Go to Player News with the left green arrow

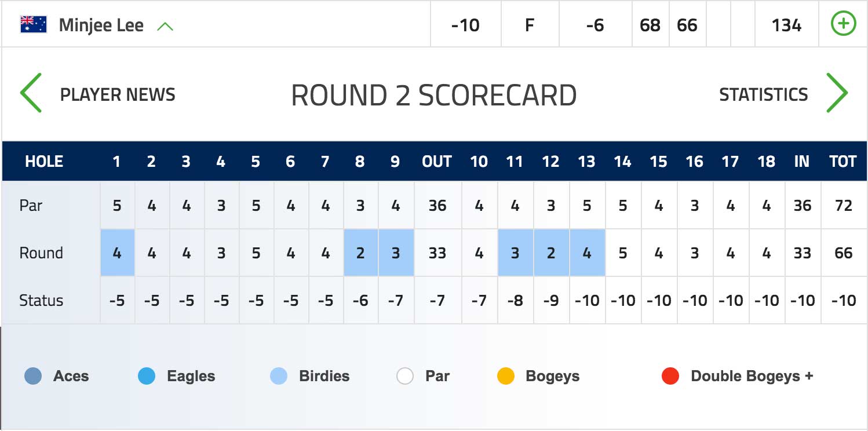[31, 93]
